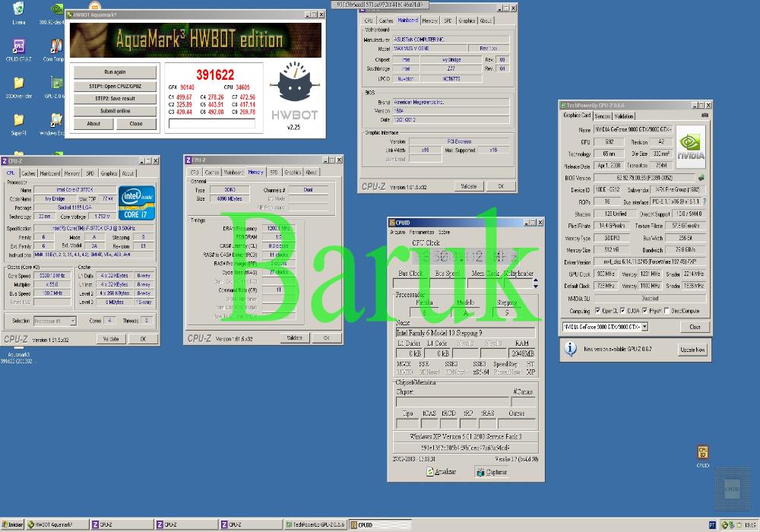The width and height of the screenshot is (760, 532).
Task: Switch to the Sensors tab in GPU-Z
Action: pyautogui.click(x=603, y=116)
